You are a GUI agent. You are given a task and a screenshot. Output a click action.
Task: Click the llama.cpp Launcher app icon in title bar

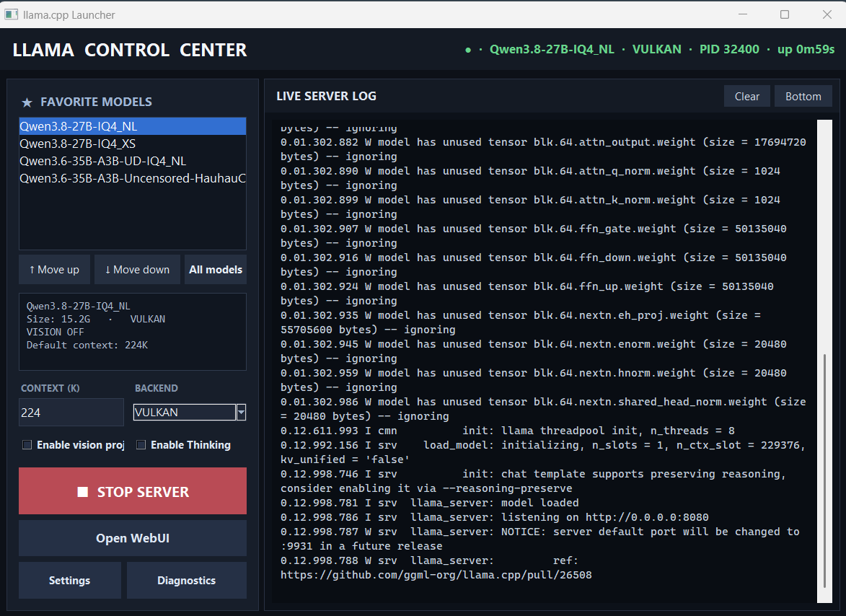point(11,14)
